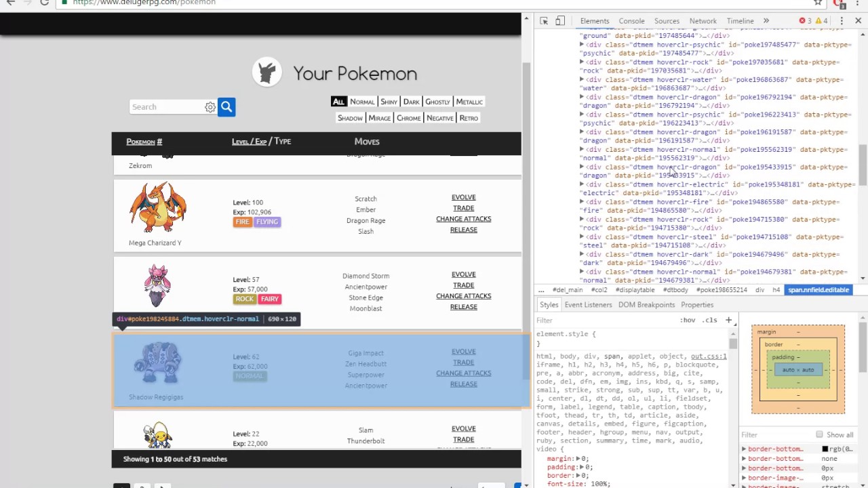Image resolution: width=868 pixels, height=488 pixels.
Task: Show more DevTools tabs chevron
Action: tap(766, 21)
